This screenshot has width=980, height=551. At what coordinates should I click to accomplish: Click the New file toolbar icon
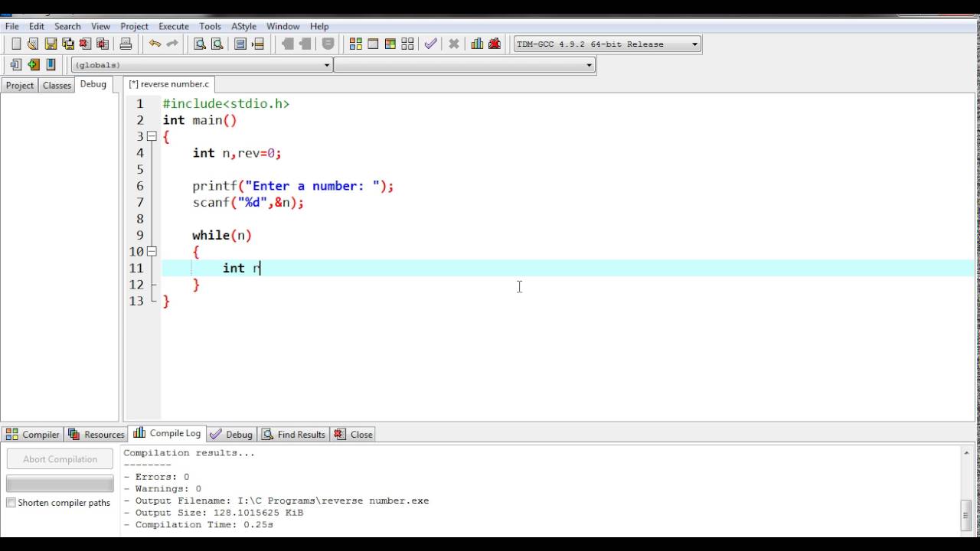click(x=16, y=44)
